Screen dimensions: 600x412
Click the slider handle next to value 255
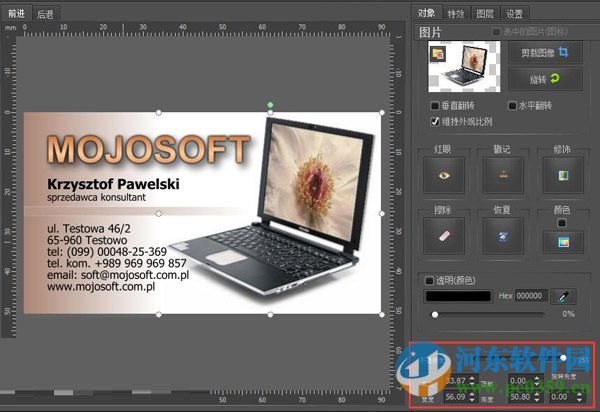click(x=563, y=358)
